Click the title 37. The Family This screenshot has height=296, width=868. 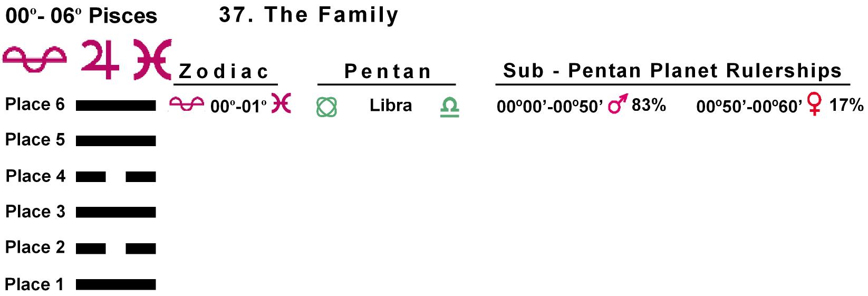pos(308,15)
